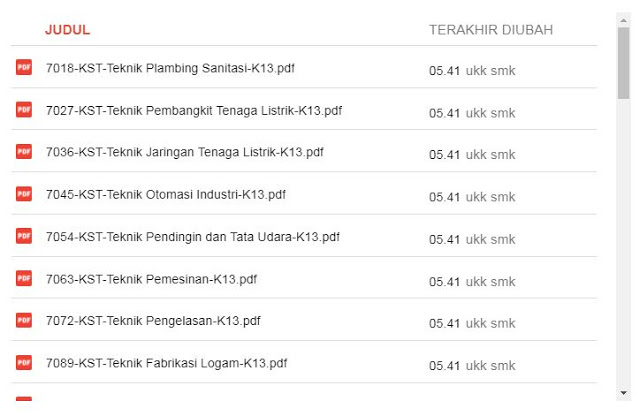
Task: Open 7063-KST-Teknik Pemesinan-K13.pdf file
Action: click(151, 279)
